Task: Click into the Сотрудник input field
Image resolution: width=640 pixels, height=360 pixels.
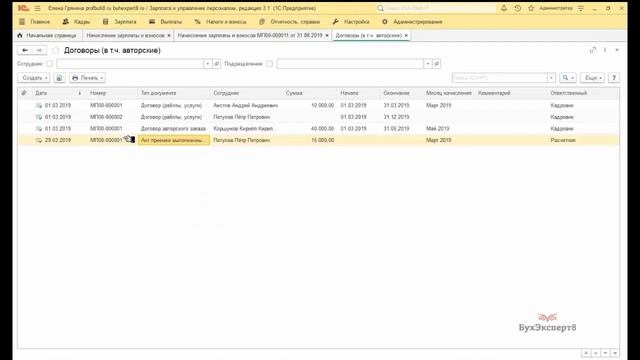Action: coord(130,64)
